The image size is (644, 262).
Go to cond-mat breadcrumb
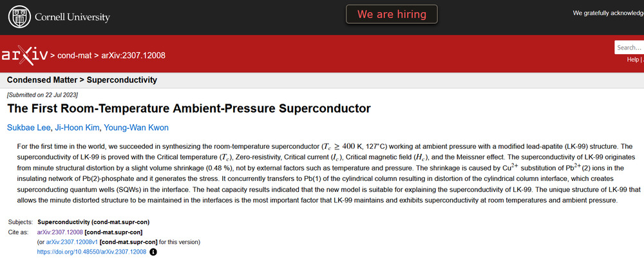pyautogui.click(x=75, y=55)
